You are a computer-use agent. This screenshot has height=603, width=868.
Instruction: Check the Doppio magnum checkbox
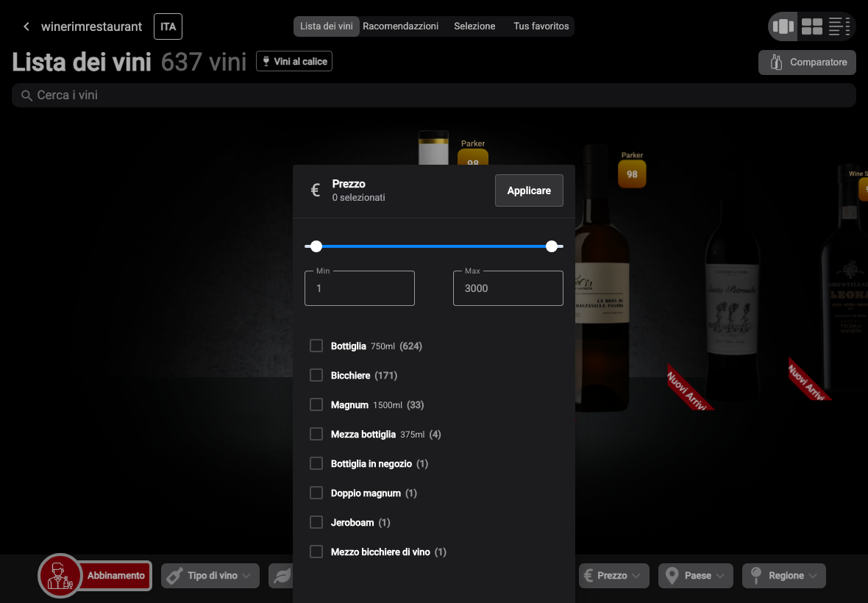tap(316, 493)
